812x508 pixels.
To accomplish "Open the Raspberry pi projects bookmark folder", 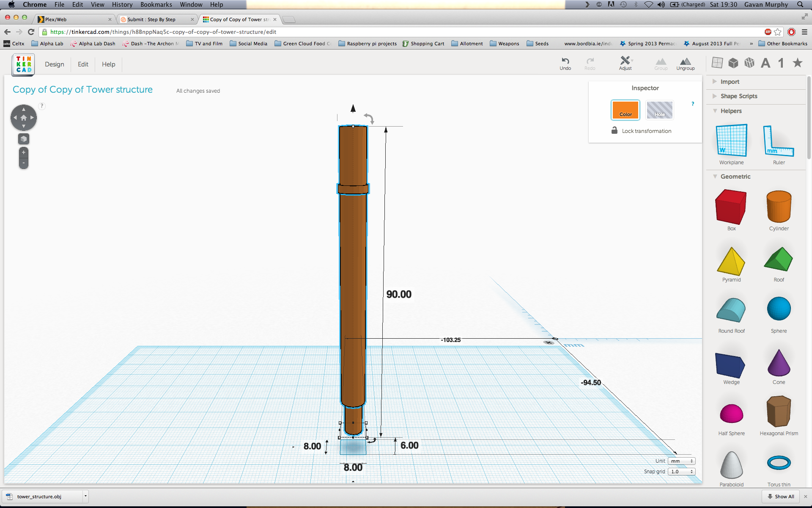I will click(x=368, y=44).
